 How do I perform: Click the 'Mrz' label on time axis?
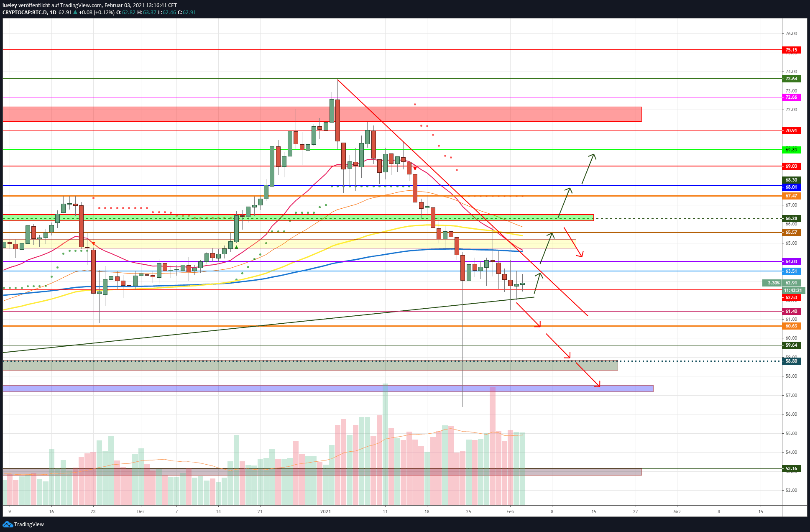(x=677, y=512)
